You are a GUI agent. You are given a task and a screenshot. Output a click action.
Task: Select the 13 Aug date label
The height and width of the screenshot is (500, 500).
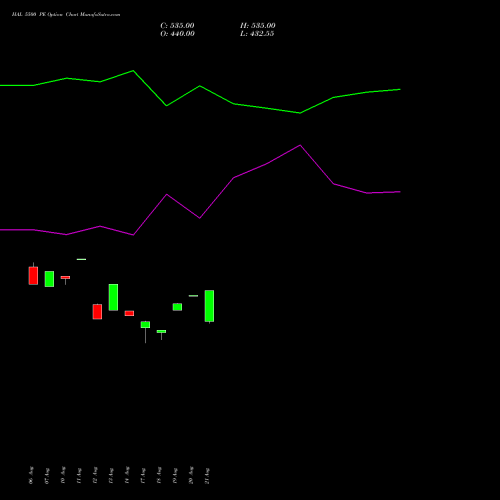pos(111,475)
